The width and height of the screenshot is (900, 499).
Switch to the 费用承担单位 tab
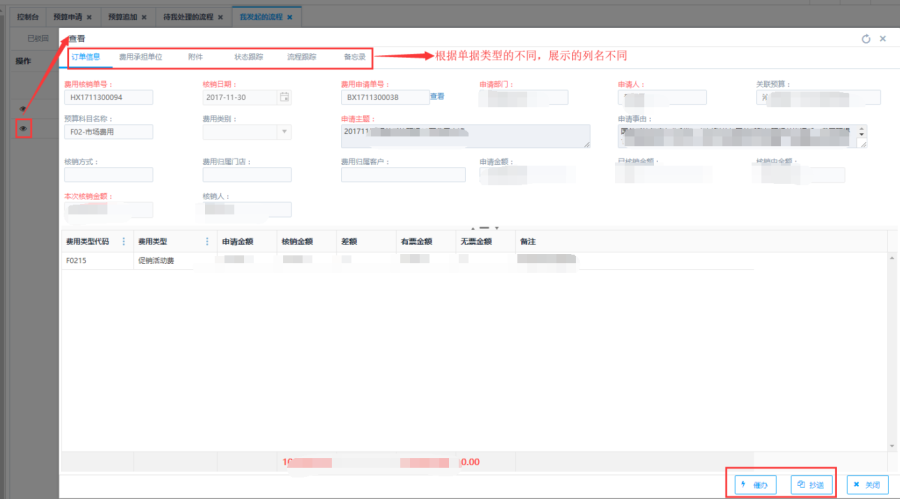click(140, 58)
